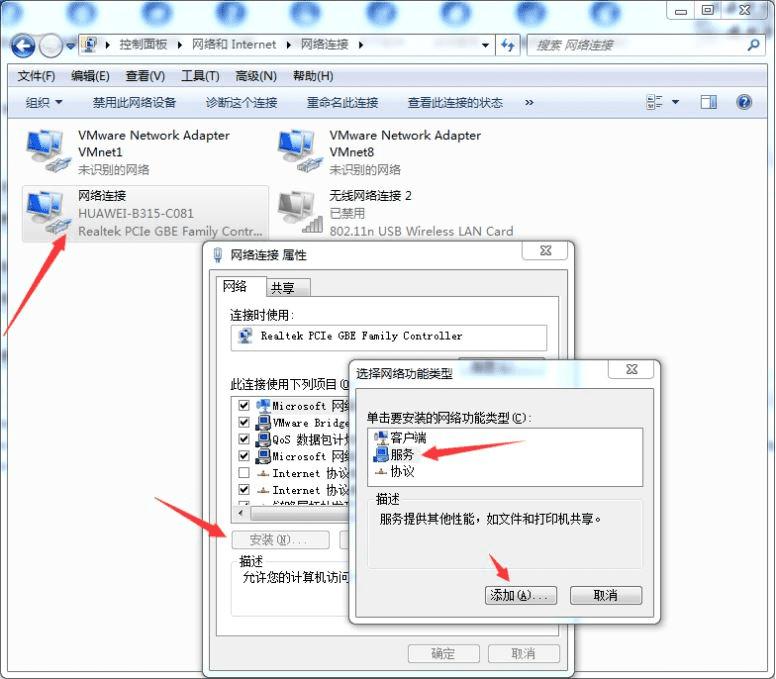Toggle the checked Internet 协议 checkbox

click(x=244, y=489)
